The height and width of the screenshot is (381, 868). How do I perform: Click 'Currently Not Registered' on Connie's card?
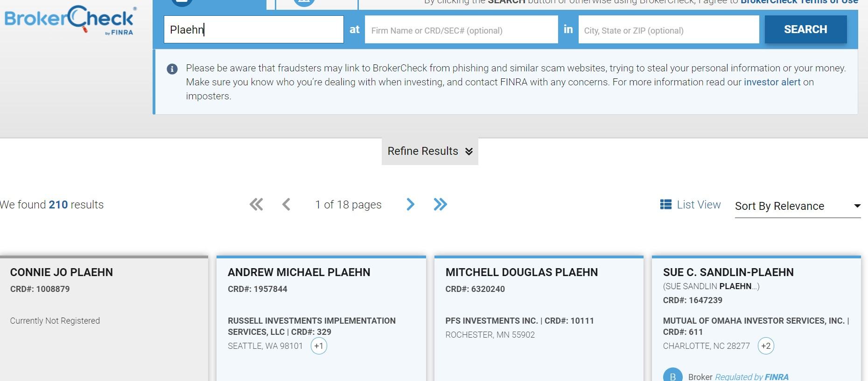(55, 321)
